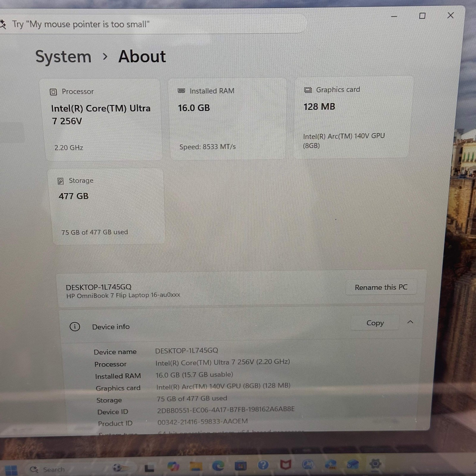Go back to System in the breadcrumb
The height and width of the screenshot is (476, 476).
63,57
